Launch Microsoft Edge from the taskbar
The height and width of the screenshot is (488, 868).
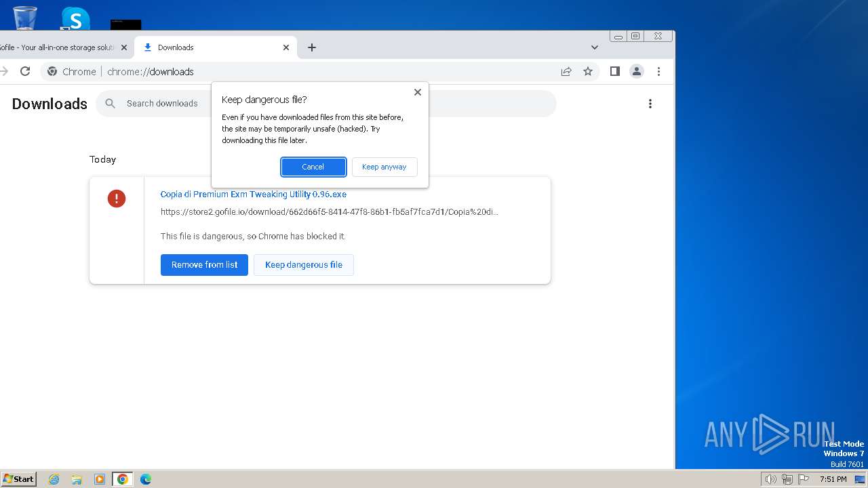pyautogui.click(x=146, y=479)
